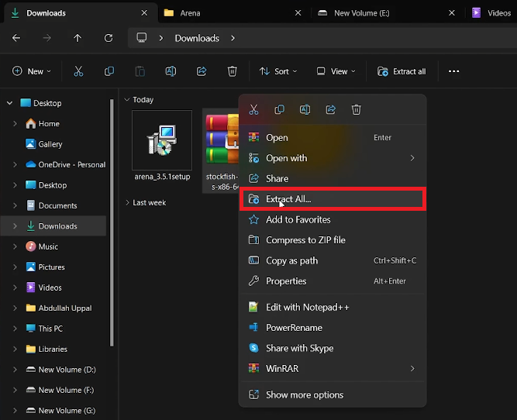
Task: Click the Extract all toolbar button
Action: coord(402,71)
